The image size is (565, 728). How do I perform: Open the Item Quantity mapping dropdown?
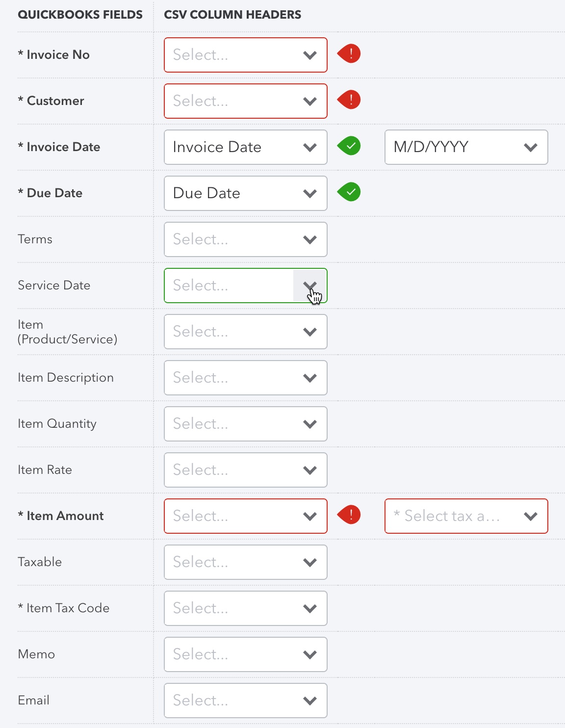[245, 423]
